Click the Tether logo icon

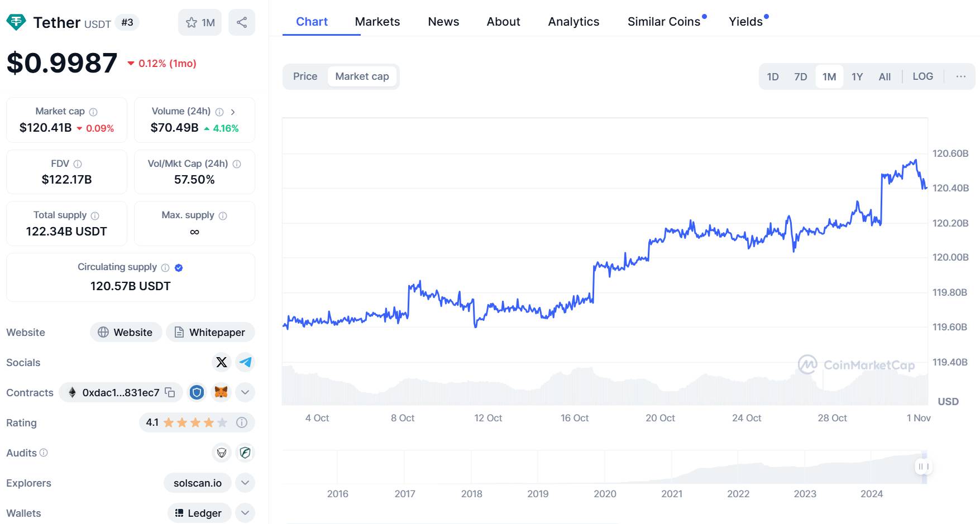[16, 22]
